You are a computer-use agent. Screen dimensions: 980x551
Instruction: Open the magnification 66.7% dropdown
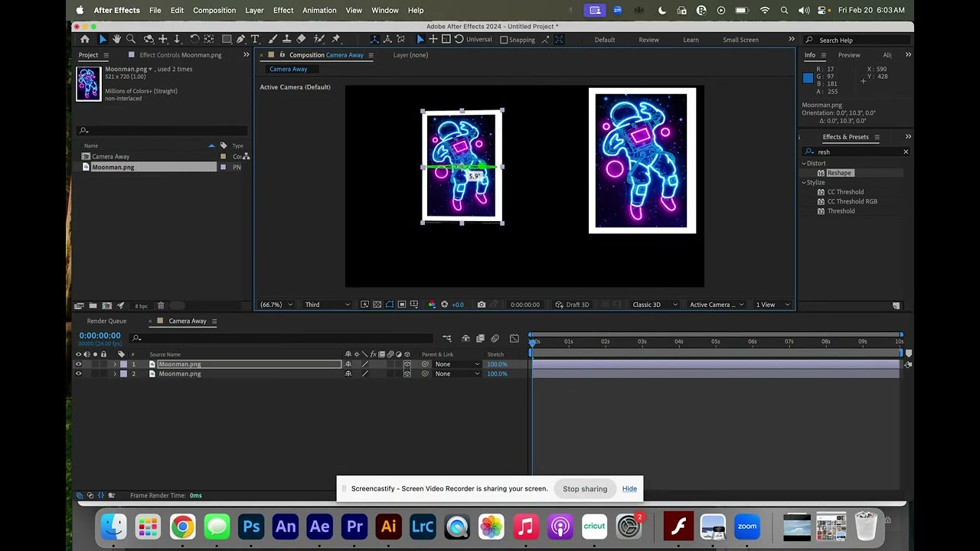tap(276, 305)
